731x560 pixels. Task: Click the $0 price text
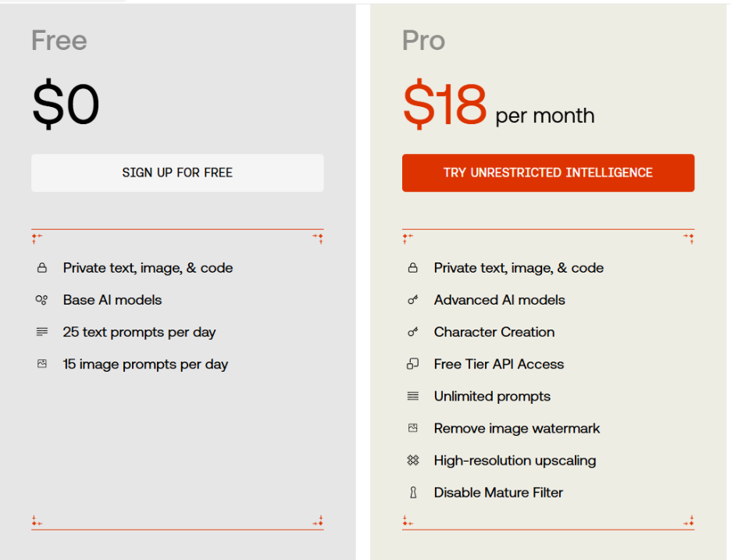66,104
